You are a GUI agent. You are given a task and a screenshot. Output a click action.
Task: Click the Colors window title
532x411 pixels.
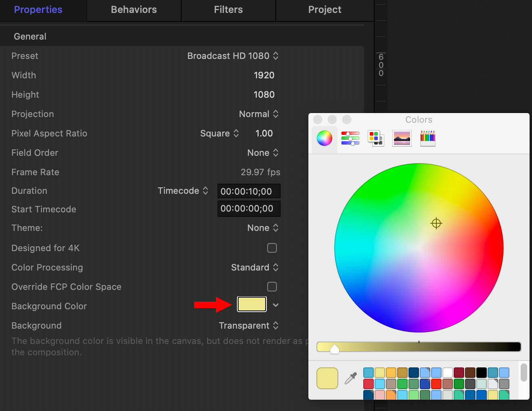pyautogui.click(x=419, y=120)
